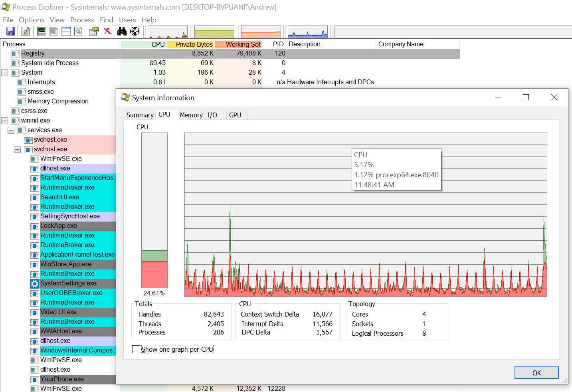Click the CPU usage mini graph in toolbar
The image size is (572, 392).
[168, 32]
